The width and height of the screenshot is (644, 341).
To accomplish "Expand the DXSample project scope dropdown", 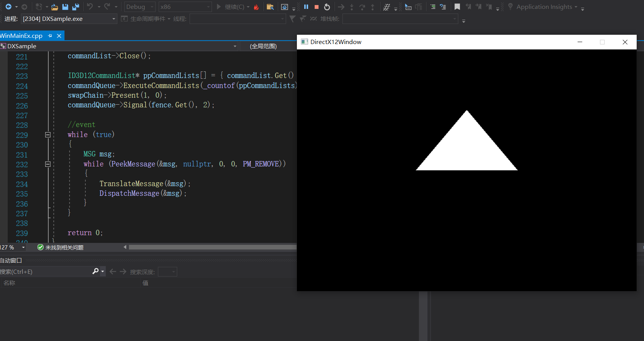I will click(235, 46).
